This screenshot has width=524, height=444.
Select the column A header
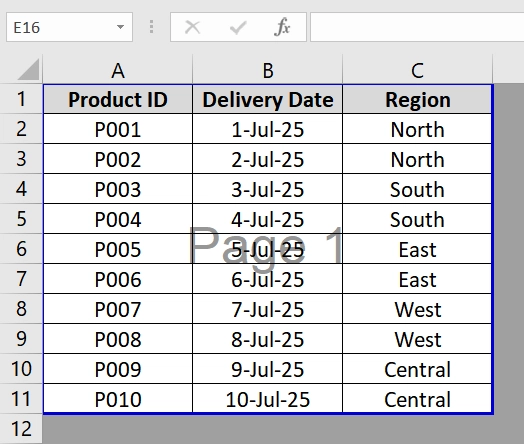118,70
